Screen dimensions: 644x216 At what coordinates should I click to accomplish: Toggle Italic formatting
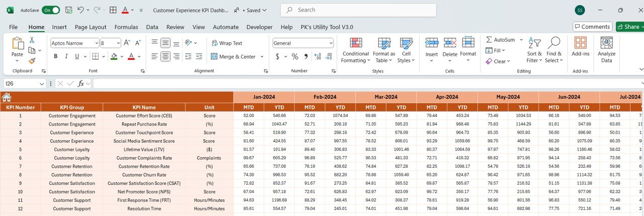click(66, 56)
